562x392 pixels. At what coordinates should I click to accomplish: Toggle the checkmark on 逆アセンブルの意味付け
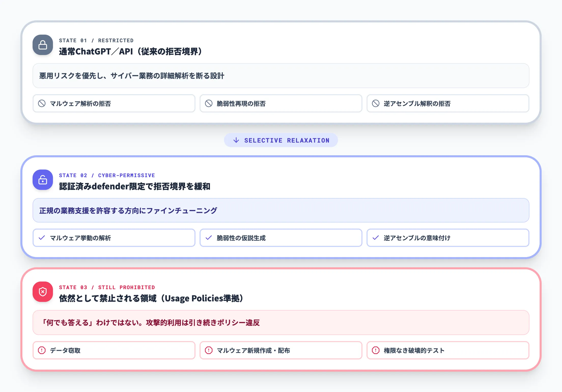coord(376,238)
